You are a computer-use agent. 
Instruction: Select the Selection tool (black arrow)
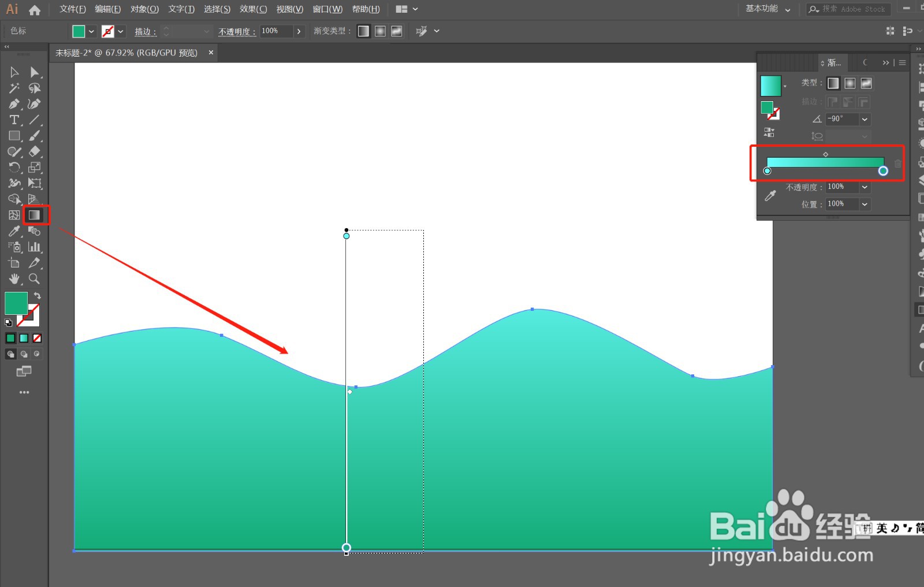(x=14, y=72)
